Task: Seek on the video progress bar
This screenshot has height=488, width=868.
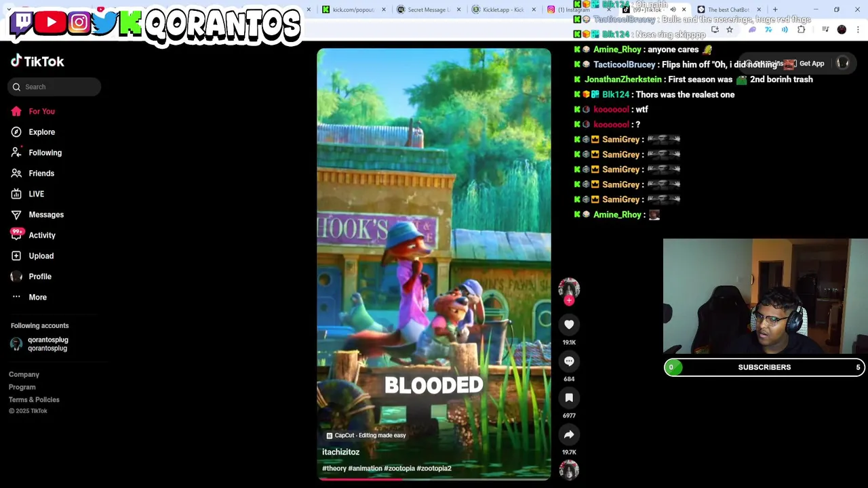Action: (x=434, y=479)
